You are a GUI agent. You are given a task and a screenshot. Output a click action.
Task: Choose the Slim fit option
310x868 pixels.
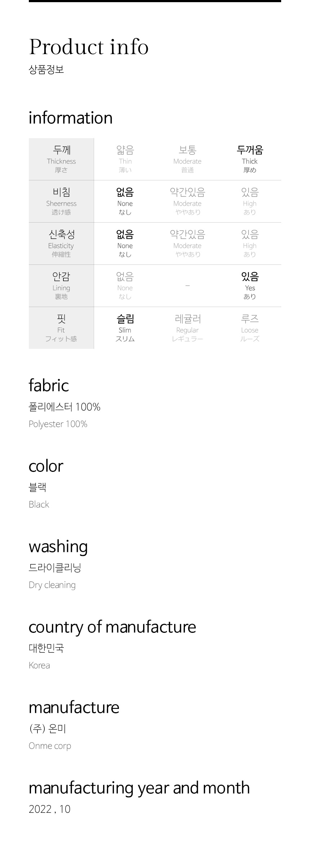125,328
